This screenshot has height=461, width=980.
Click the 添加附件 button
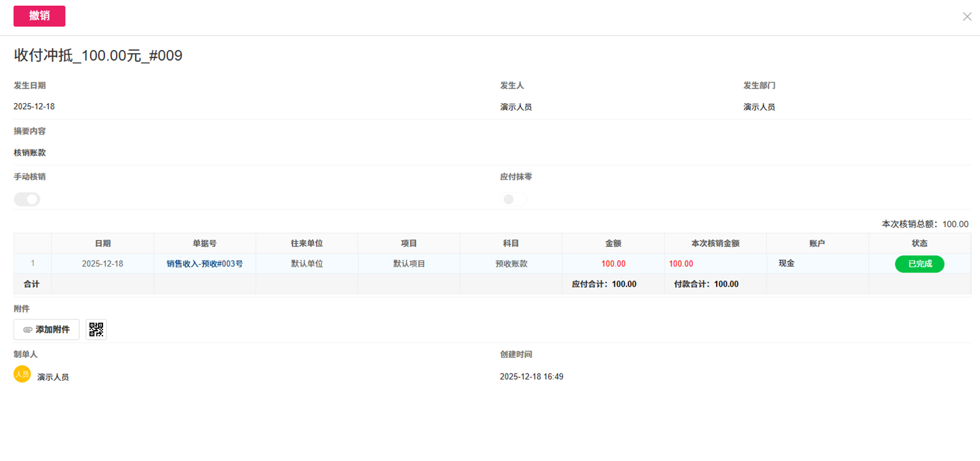[x=47, y=329]
